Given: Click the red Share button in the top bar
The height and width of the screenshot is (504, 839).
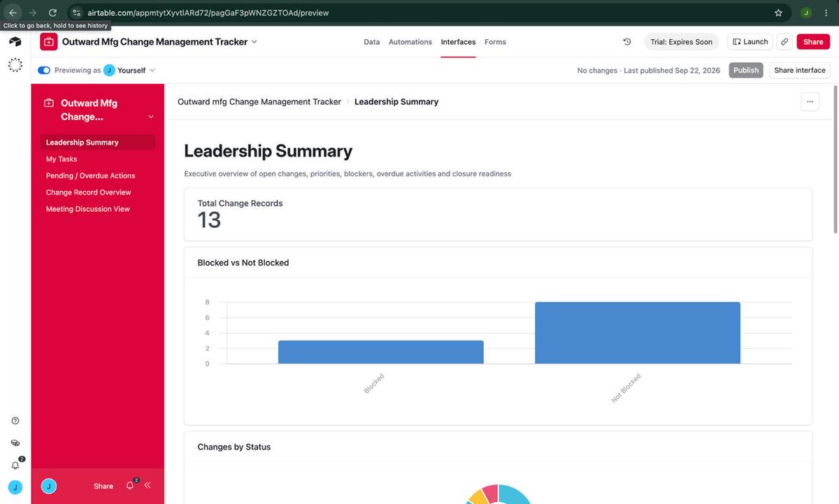Looking at the screenshot, I should tap(813, 42).
